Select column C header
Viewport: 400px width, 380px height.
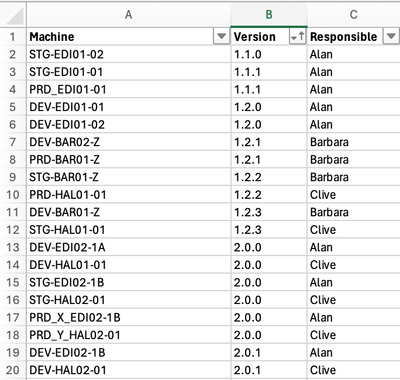coord(354,14)
